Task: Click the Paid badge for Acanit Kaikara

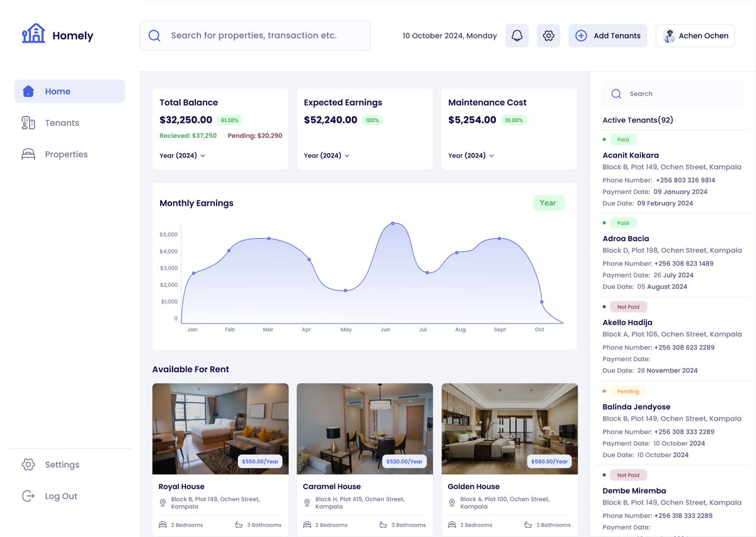Action: coord(623,140)
